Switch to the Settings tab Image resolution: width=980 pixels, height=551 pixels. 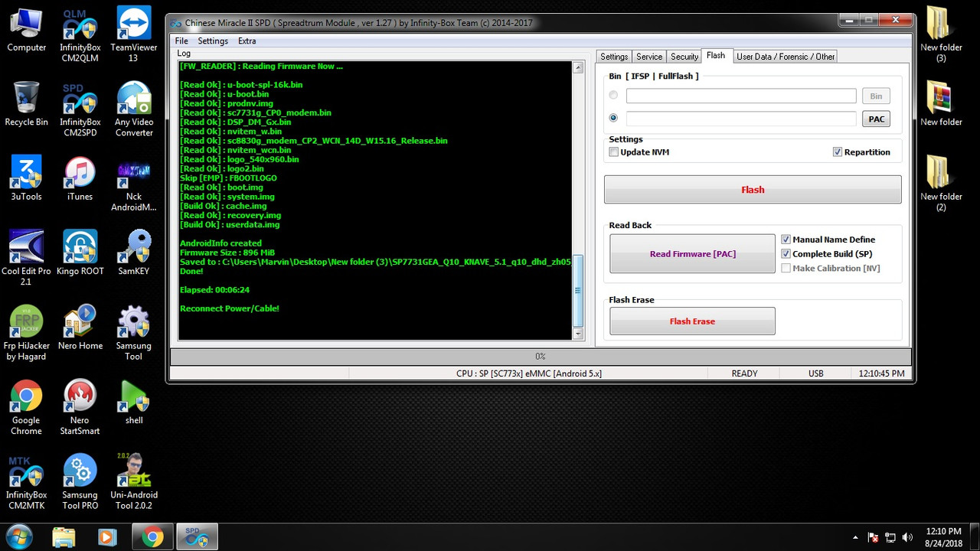614,57
